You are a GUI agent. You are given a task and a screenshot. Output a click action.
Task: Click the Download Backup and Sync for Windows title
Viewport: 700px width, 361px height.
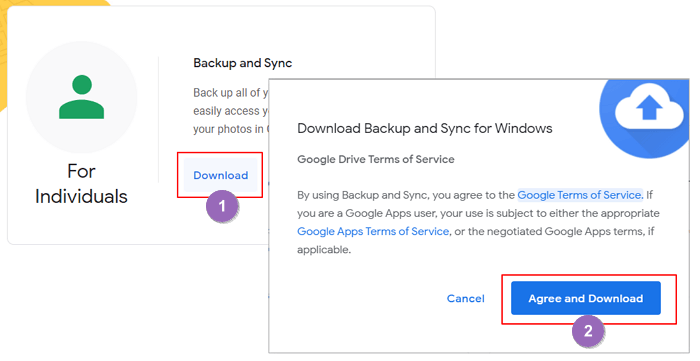(425, 129)
